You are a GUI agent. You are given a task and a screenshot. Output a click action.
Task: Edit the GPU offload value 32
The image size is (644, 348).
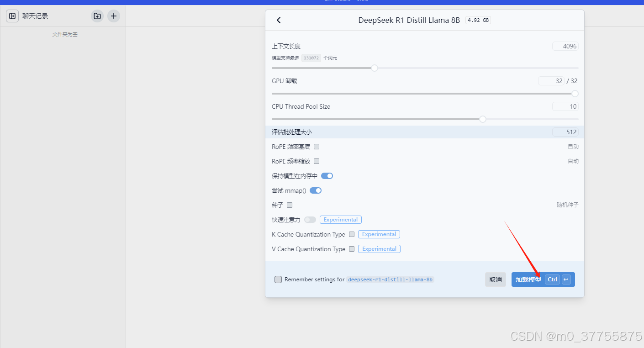[x=551, y=81]
